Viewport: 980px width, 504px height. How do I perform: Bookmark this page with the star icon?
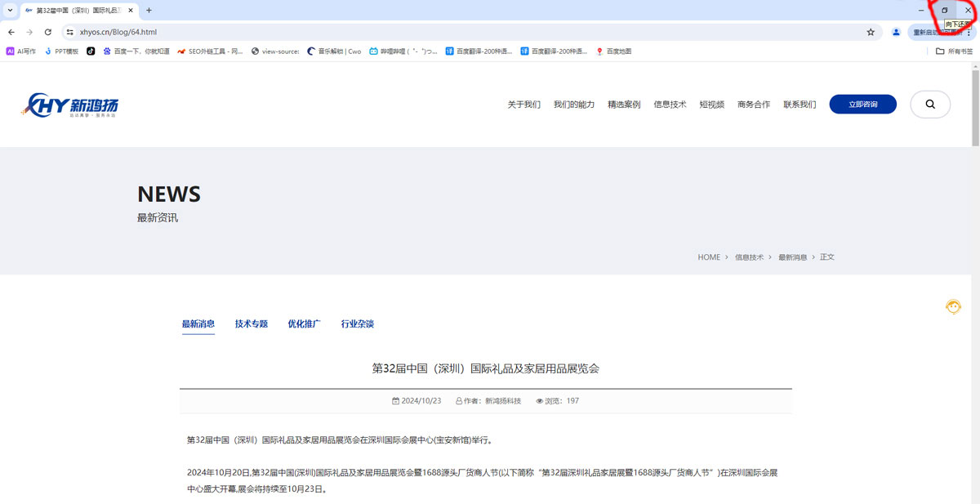pyautogui.click(x=871, y=32)
